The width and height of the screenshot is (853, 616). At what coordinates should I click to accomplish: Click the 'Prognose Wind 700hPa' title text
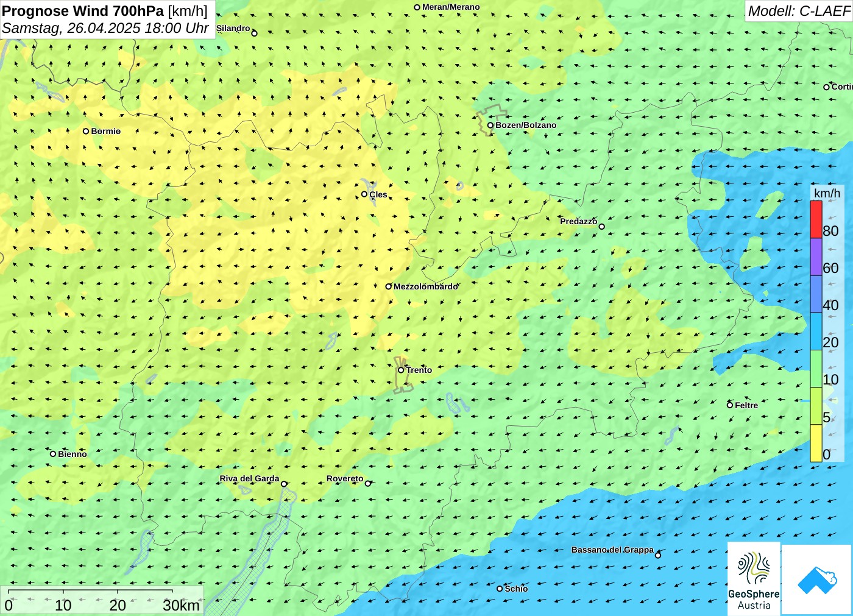[x=83, y=11]
